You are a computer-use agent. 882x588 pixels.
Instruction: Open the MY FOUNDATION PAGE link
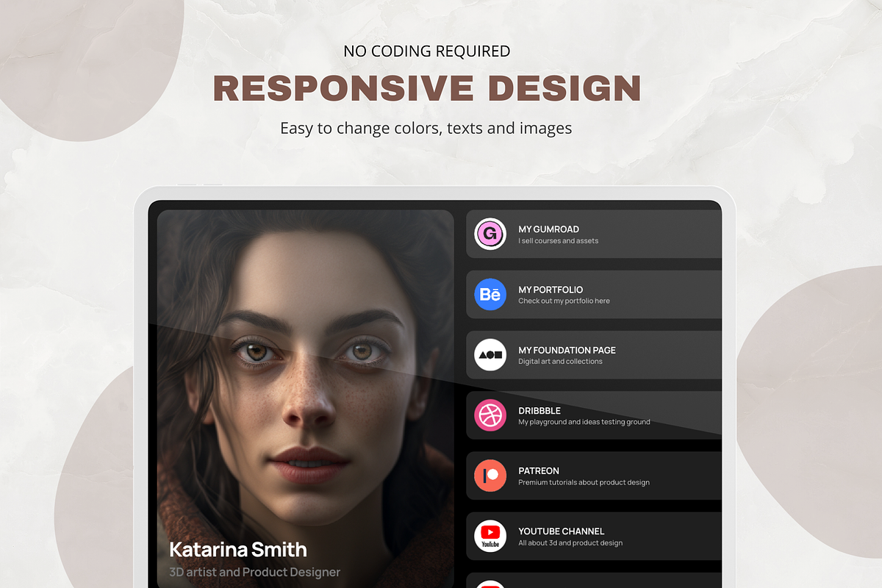pos(594,355)
